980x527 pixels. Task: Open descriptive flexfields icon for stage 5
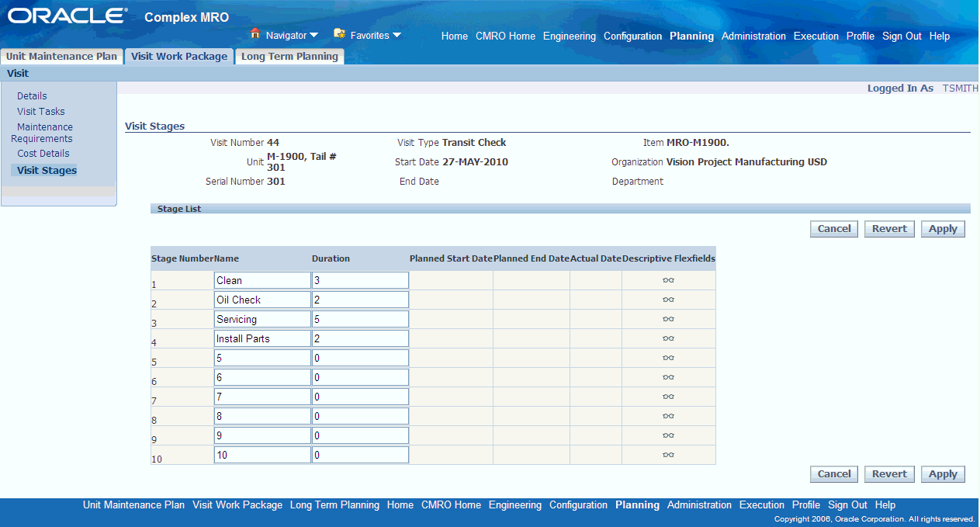coord(668,358)
